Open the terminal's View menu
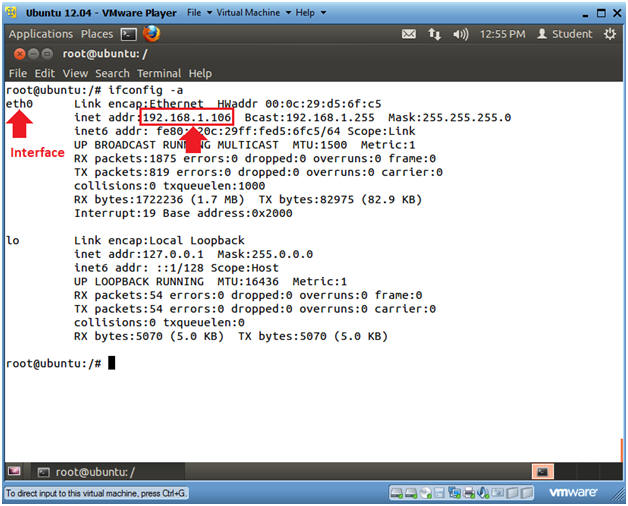 point(75,73)
